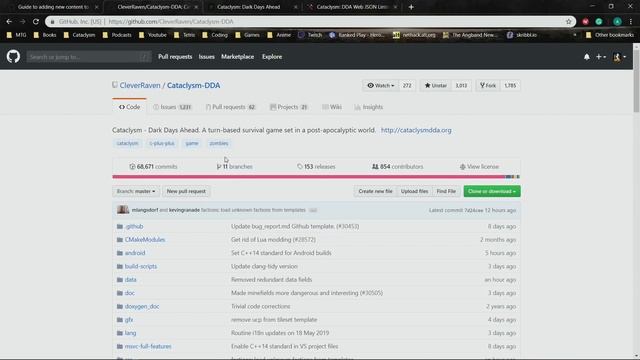
Task: Open the doxygen_doc folder
Action: click(142, 306)
